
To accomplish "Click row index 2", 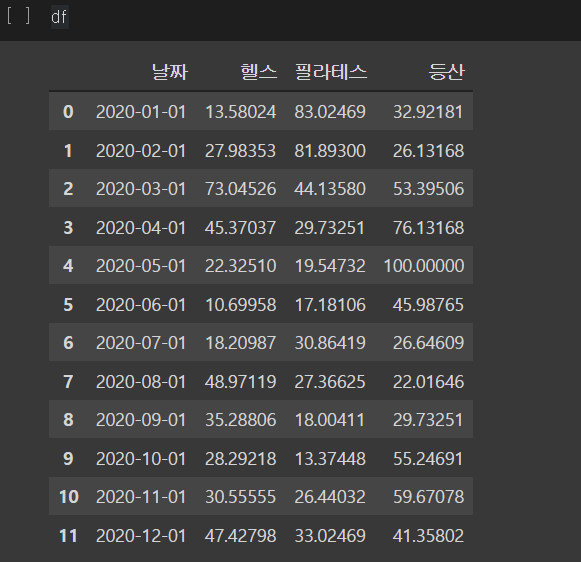I will pos(68,189).
